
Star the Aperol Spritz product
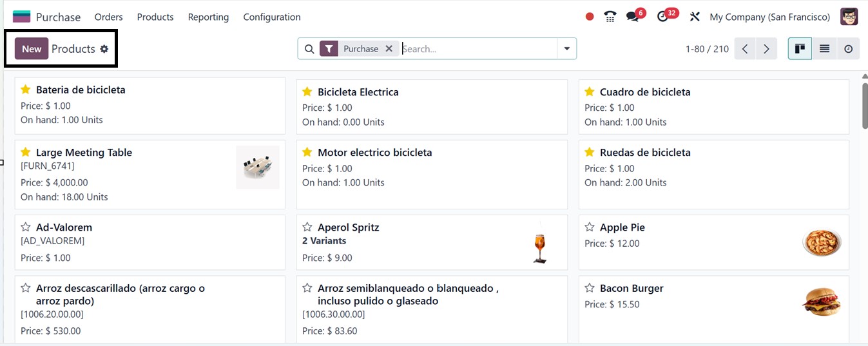307,227
